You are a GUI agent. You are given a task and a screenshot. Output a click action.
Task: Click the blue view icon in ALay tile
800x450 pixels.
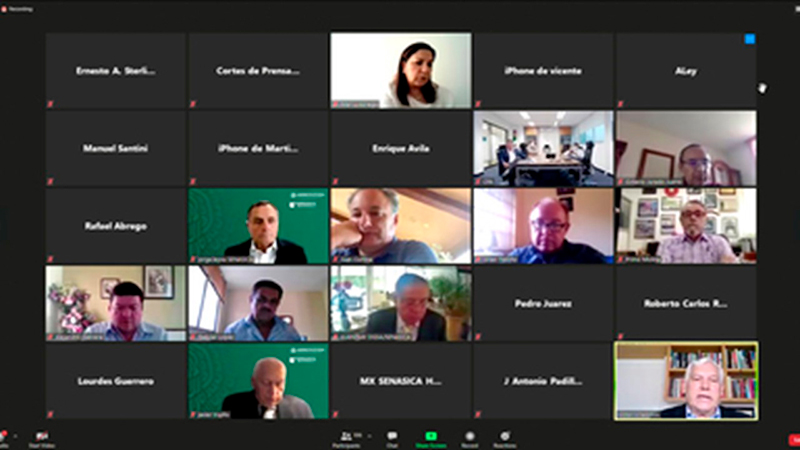click(x=749, y=39)
